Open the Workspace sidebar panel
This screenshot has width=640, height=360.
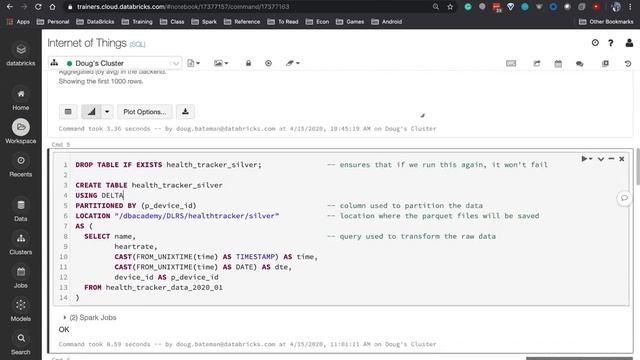coord(21,131)
